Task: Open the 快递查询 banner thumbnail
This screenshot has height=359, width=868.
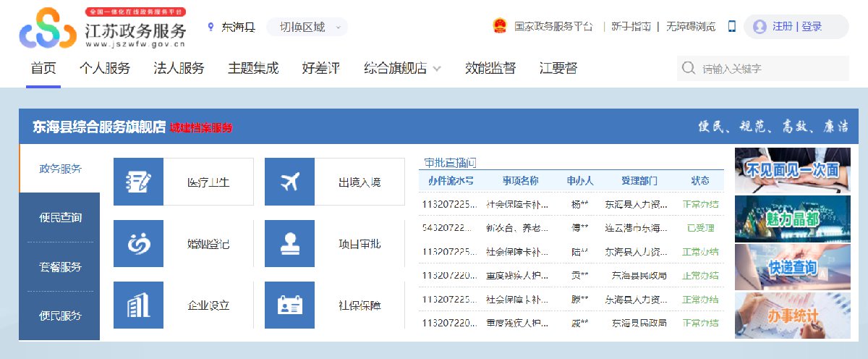Action: 782,267
